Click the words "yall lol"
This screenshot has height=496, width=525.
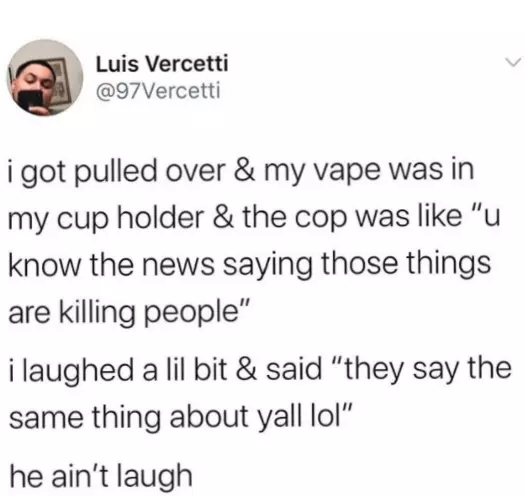tap(300, 417)
